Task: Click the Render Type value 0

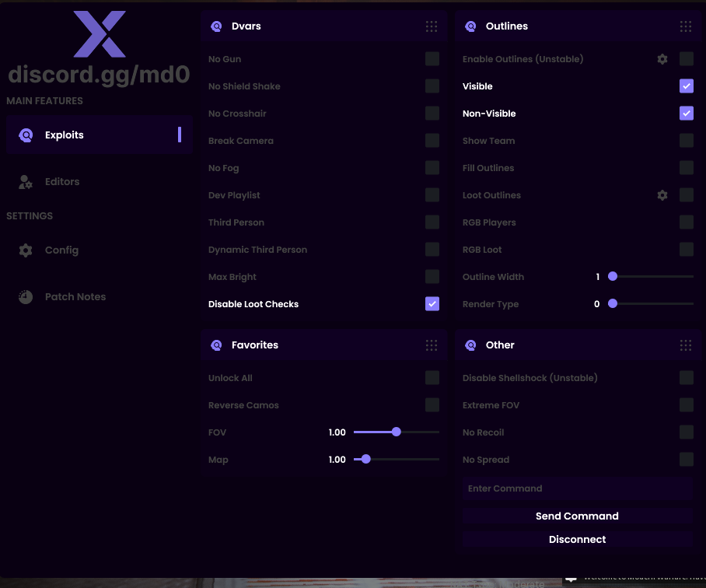Action: click(597, 304)
